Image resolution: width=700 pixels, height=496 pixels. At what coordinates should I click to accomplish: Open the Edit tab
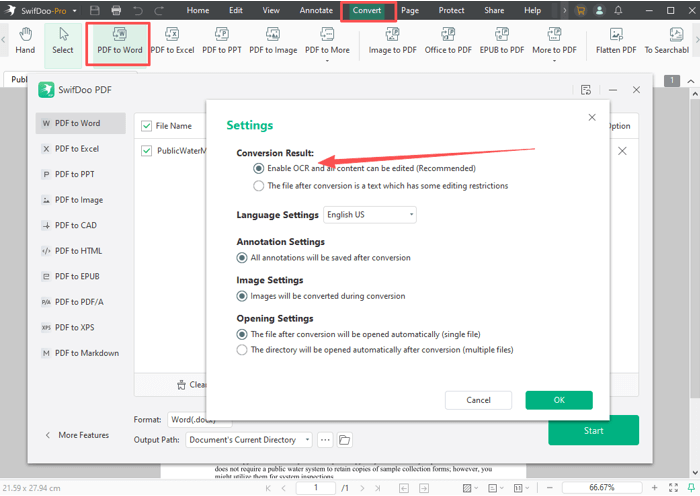(x=236, y=10)
